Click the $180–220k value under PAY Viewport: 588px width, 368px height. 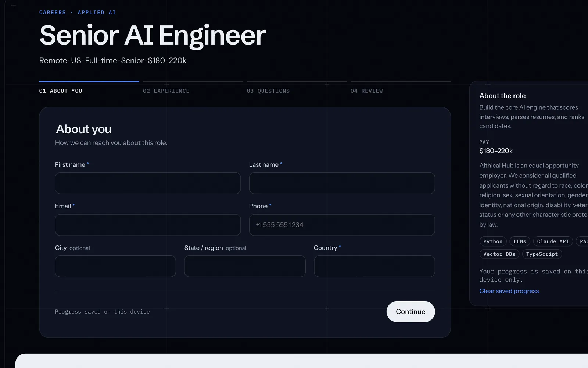click(496, 151)
